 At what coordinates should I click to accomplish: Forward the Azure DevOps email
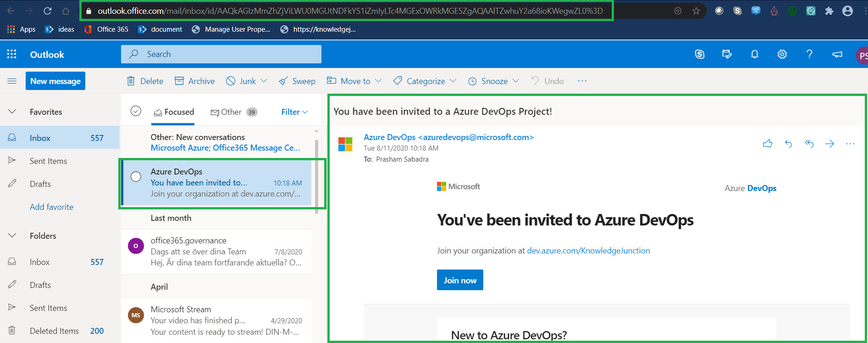829,144
